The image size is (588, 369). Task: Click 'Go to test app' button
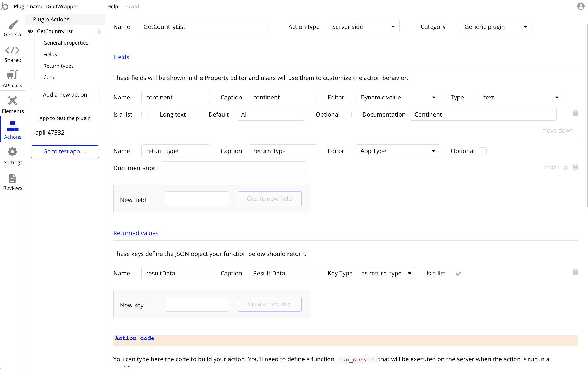65,151
